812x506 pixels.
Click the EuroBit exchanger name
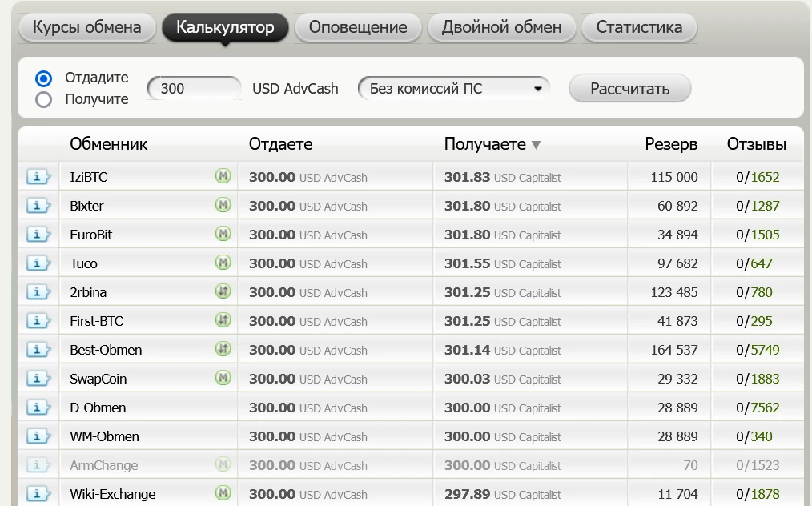[x=91, y=235]
